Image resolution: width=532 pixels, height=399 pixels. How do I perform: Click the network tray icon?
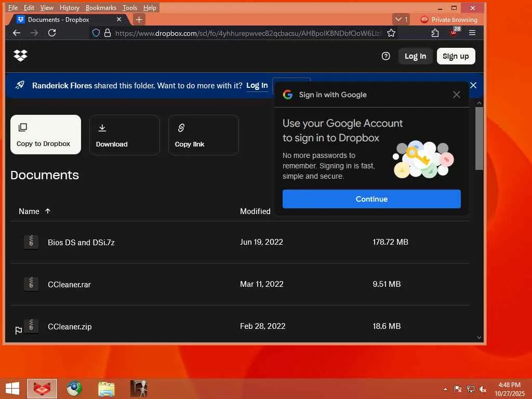coord(471,389)
